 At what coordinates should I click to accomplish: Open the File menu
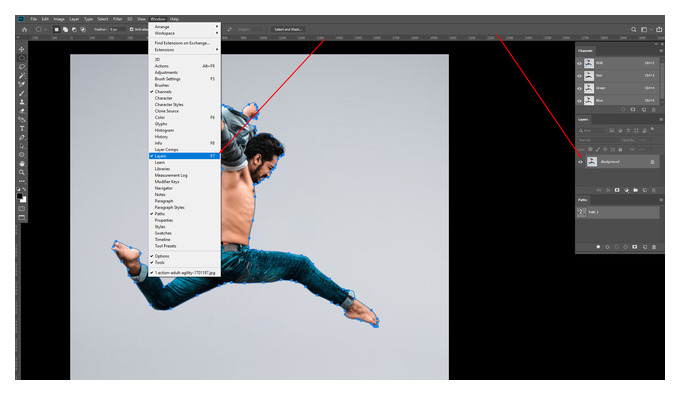point(33,19)
